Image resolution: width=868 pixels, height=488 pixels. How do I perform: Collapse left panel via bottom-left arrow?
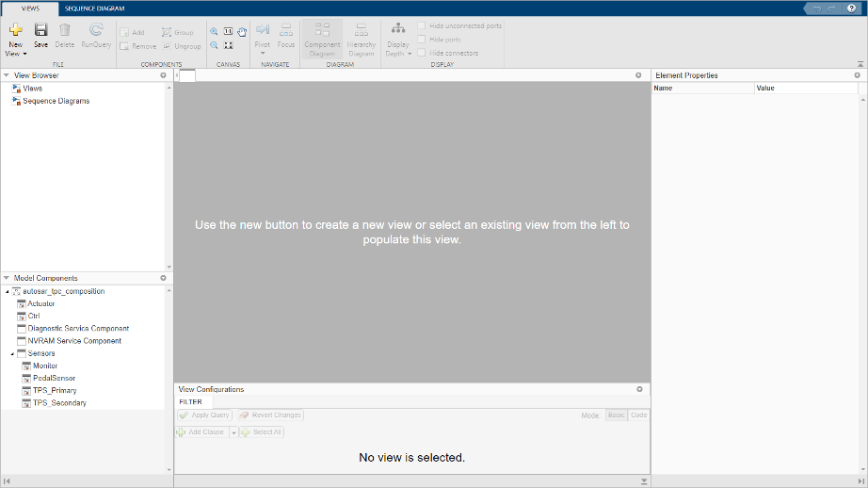7,481
